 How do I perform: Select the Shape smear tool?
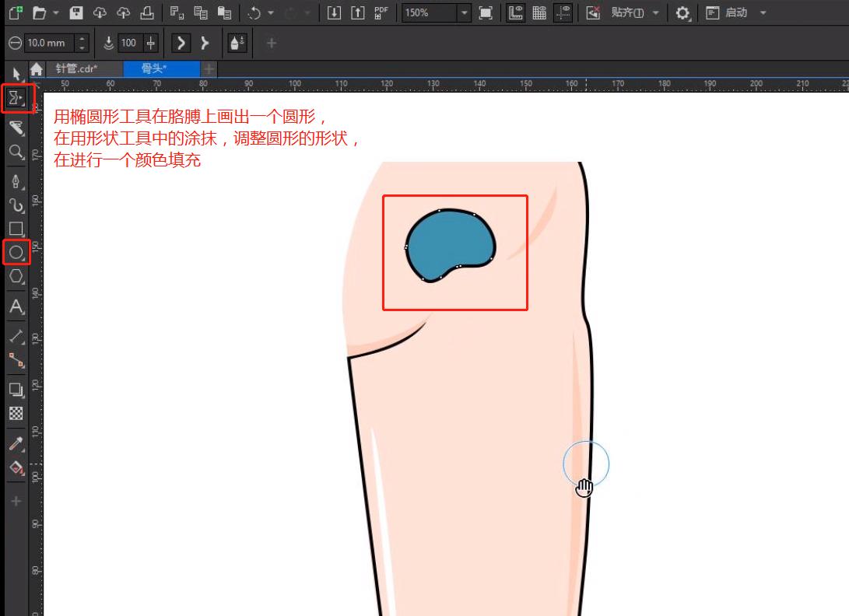(16, 98)
